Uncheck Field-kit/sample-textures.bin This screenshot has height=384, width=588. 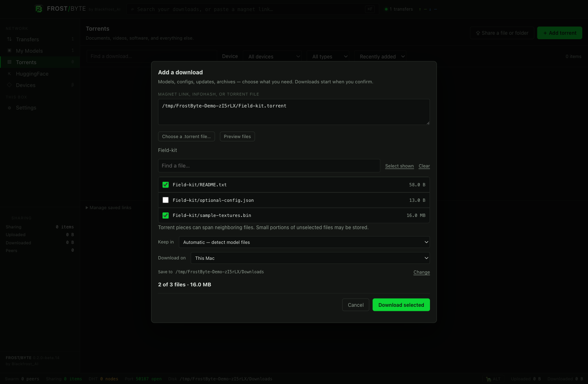coord(165,215)
